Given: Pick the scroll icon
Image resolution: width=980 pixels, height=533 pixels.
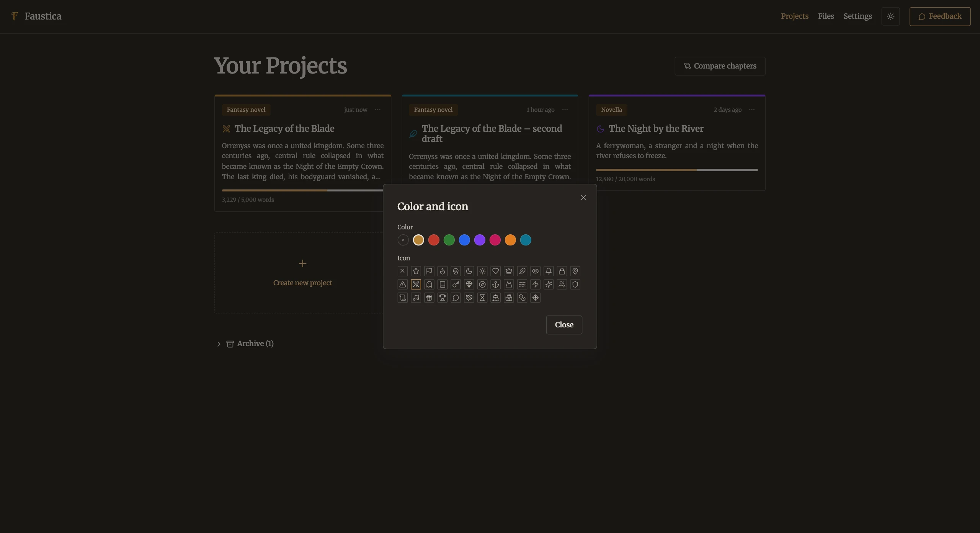Looking at the screenshot, I should coord(403,298).
